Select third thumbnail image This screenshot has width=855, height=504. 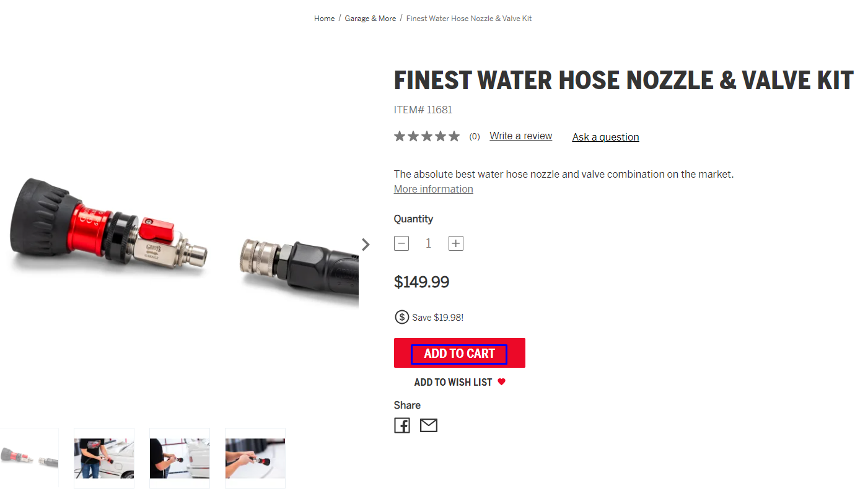point(180,458)
